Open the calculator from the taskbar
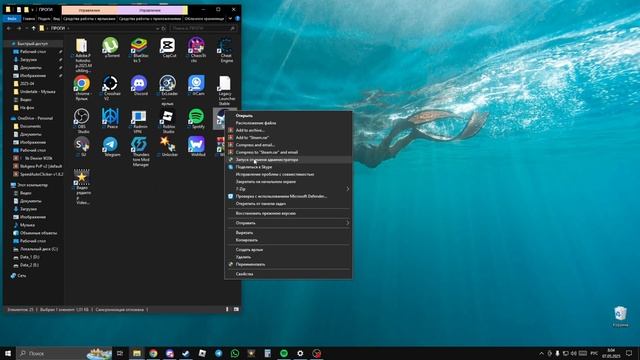640x360 pixels. point(267,353)
